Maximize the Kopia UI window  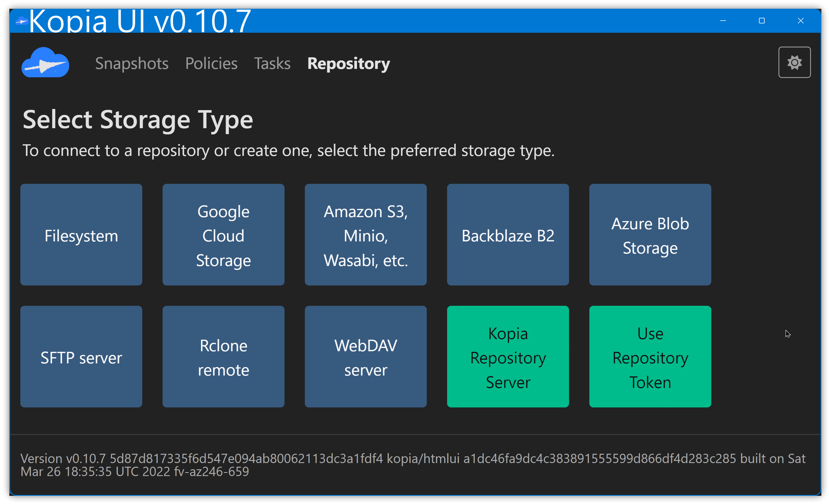pos(762,21)
